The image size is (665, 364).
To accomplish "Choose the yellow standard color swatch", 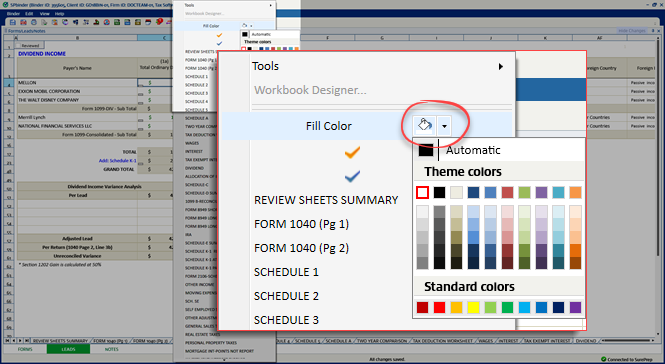I will coord(473,307).
